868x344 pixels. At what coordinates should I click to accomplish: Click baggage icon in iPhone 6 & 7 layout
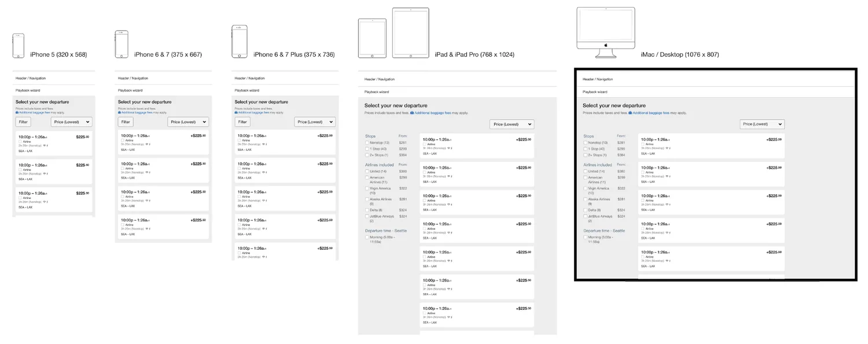(x=119, y=112)
